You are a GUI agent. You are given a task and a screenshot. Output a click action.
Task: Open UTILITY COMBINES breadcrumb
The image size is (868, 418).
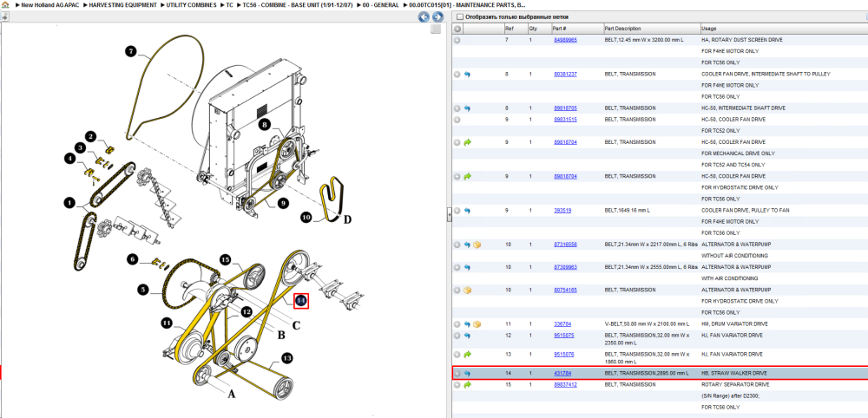(192, 4)
